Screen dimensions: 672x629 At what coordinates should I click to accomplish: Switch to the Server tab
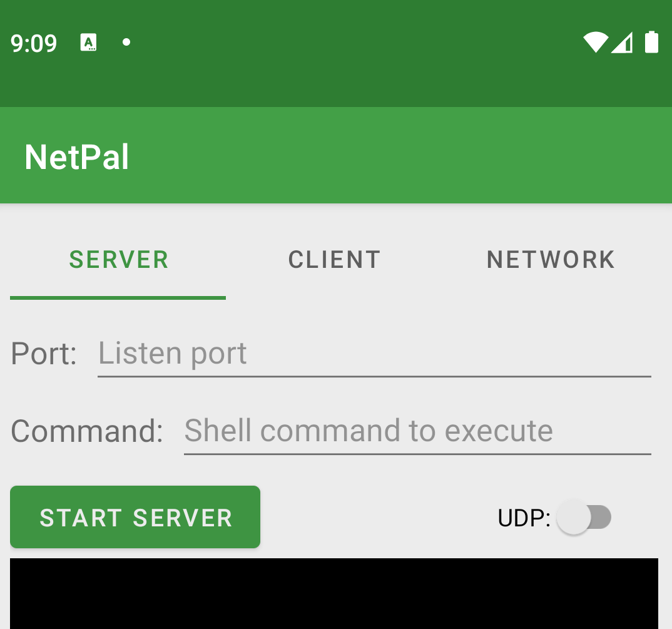pos(118,260)
